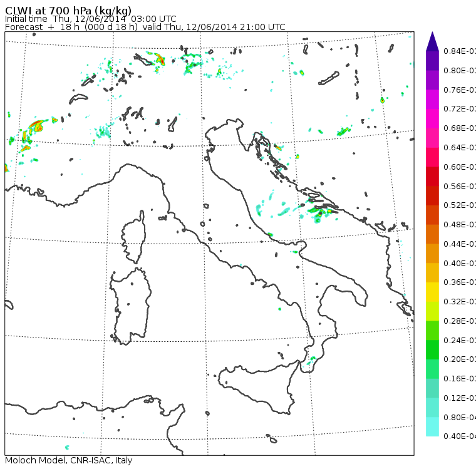Click the legend label 0.76E-03
Viewport: 476px width, 469px height.
460,90
